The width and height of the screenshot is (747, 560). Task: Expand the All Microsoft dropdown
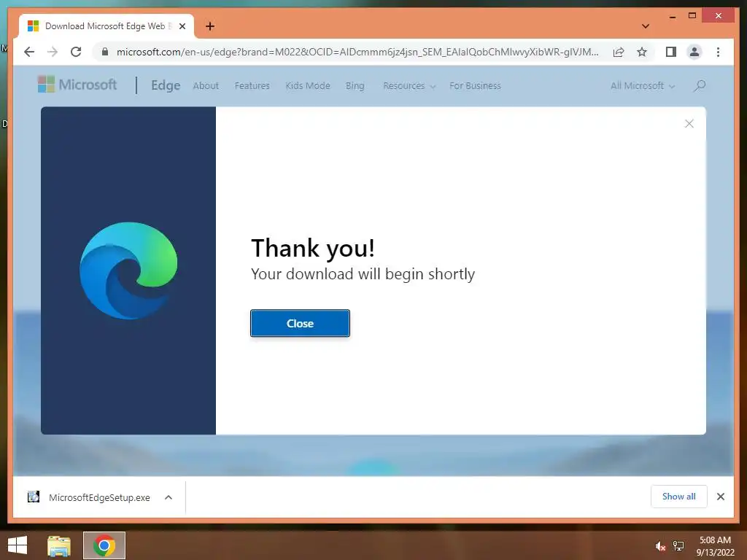click(x=643, y=86)
